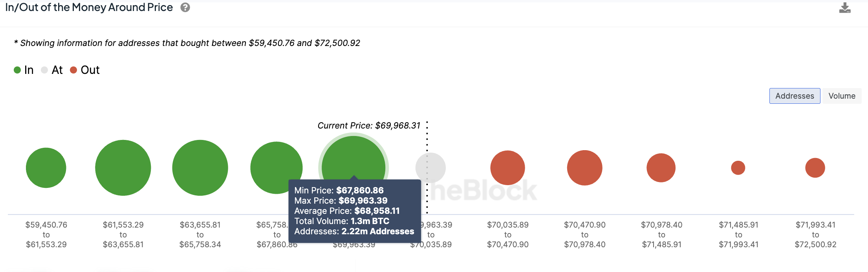Open the help question mark icon
The width and height of the screenshot is (868, 272).
click(x=185, y=7)
